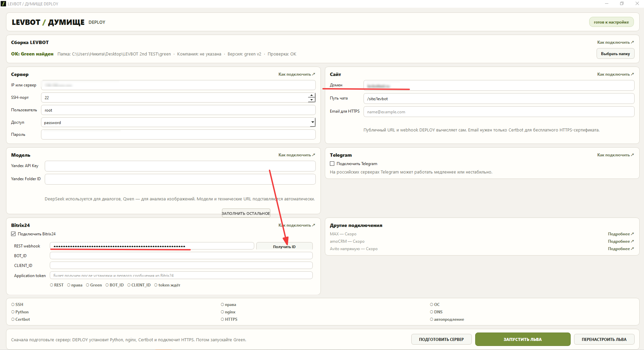The image size is (644, 350).
Task: Click the Папка path text for green folder
Action: pos(114,54)
